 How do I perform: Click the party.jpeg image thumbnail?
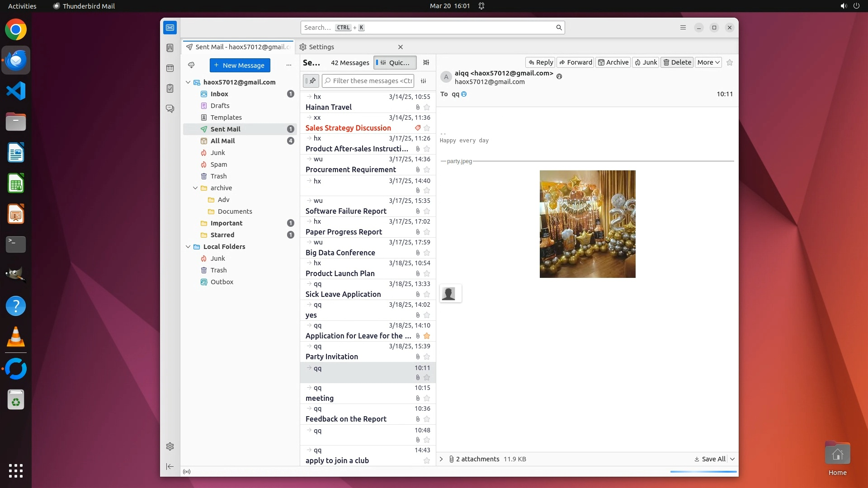pyautogui.click(x=587, y=224)
